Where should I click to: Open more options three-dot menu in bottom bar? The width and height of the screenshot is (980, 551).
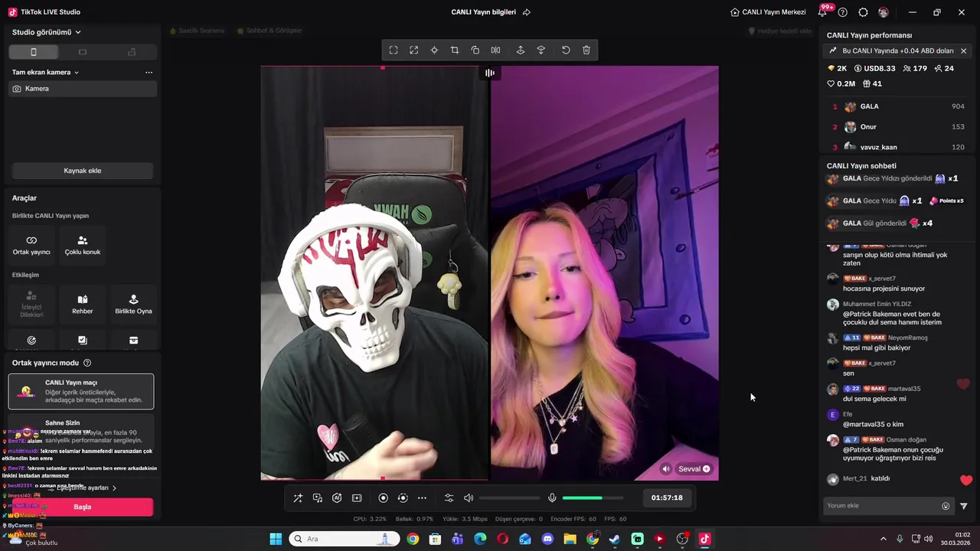[422, 498]
